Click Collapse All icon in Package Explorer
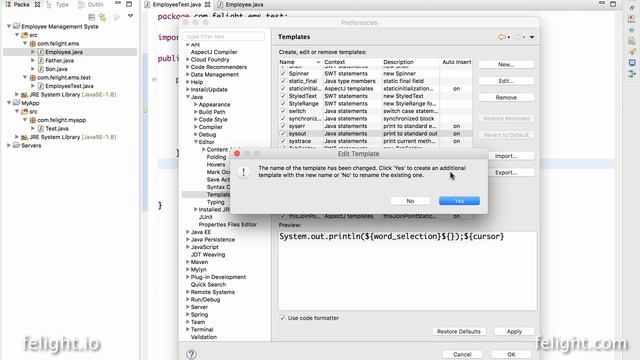 pos(91,17)
